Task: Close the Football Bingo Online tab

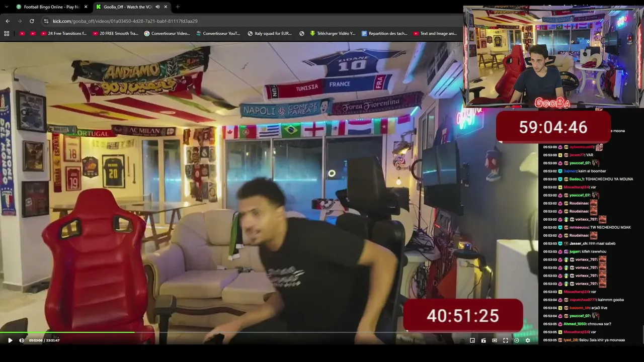Action: (86, 7)
